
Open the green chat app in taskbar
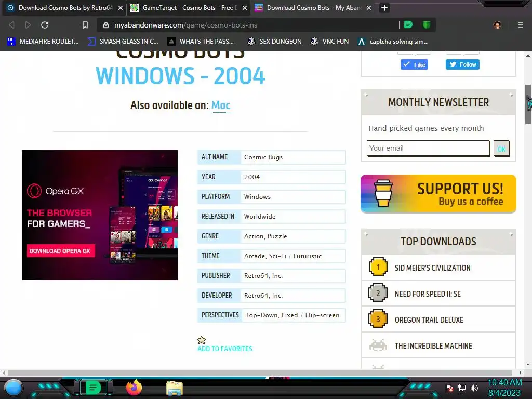[93, 388]
